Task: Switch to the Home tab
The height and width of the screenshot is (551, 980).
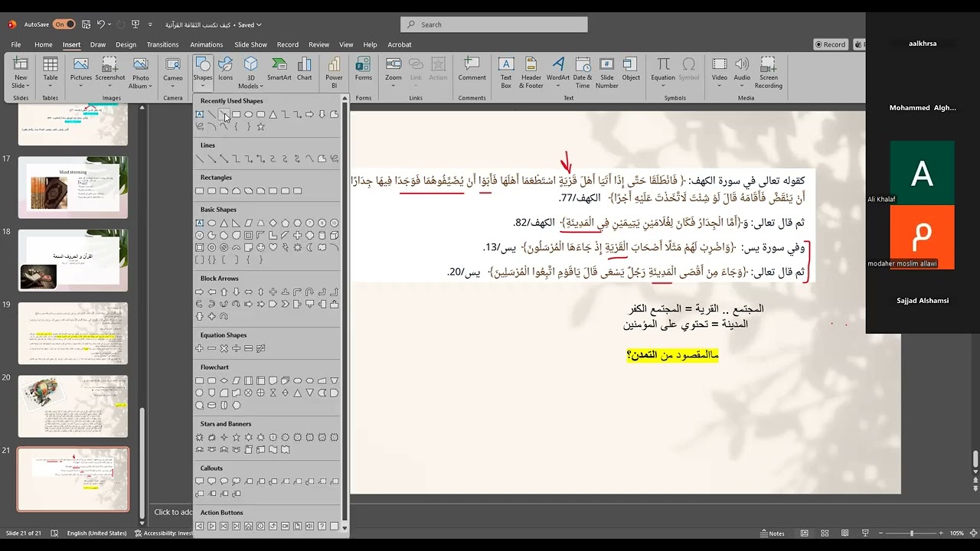Action: tap(44, 44)
